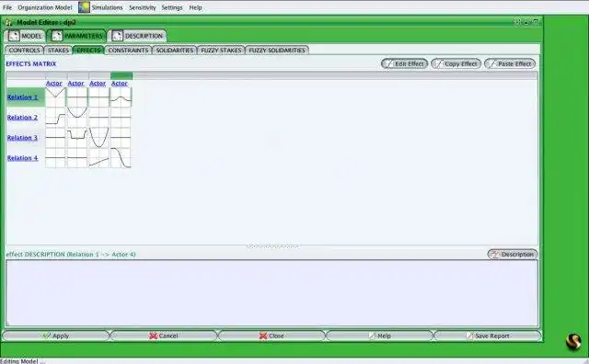Click the bottom Help button
Viewport: 589px width, 364px height.
point(380,336)
